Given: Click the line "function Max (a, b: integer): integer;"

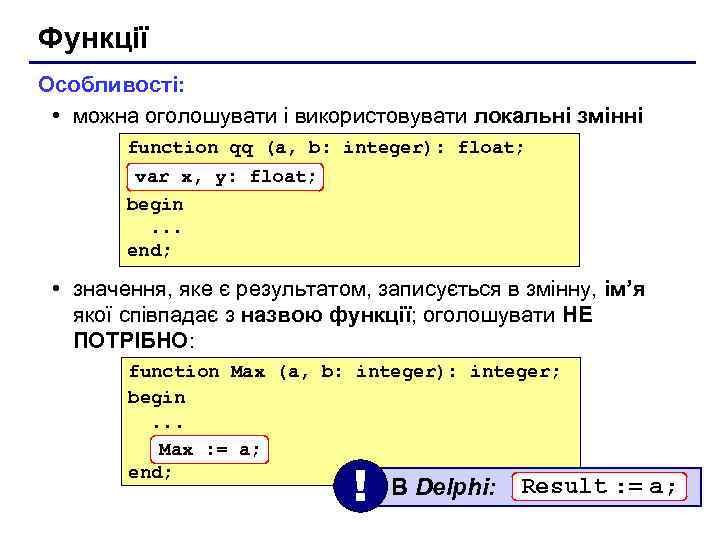Looking at the screenshot, I should coord(344,371).
